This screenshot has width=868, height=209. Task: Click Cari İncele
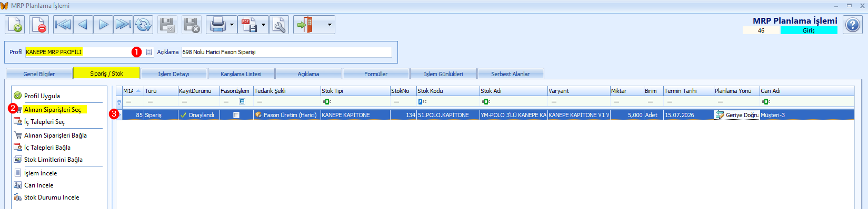click(38, 185)
